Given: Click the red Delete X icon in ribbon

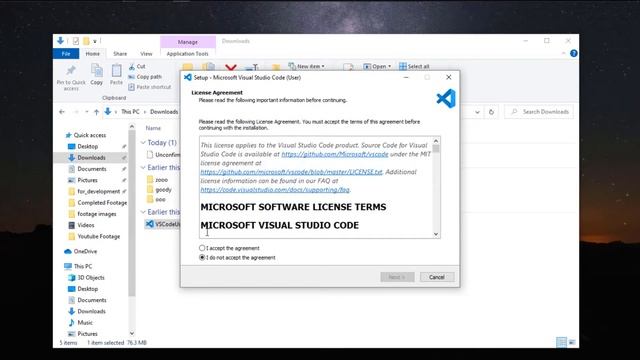Looking at the screenshot, I should (x=231, y=67).
